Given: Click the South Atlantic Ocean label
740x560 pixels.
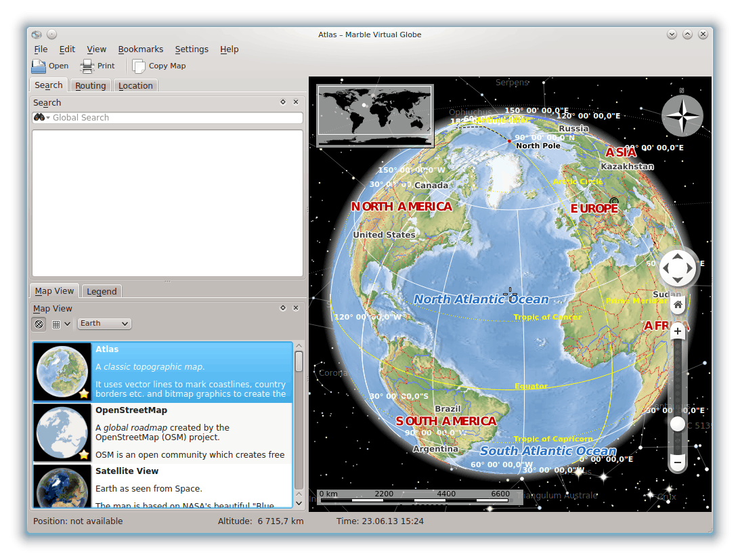Looking at the screenshot, I should [x=548, y=451].
